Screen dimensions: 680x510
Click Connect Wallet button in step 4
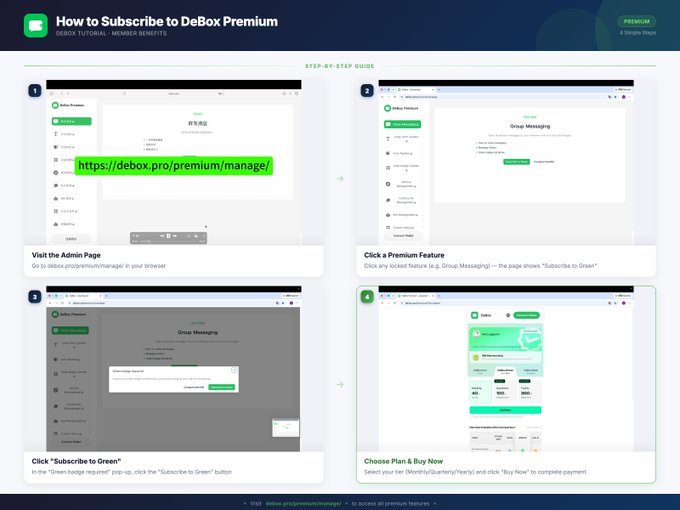526,315
